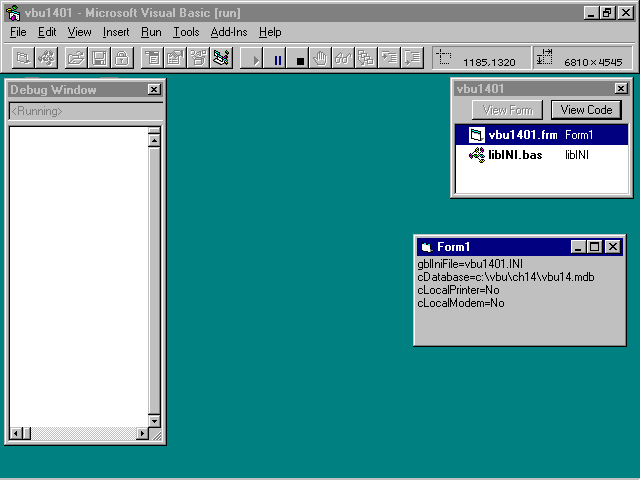
Task: Click the Debug Window down scroll arrow
Action: pos(154,421)
